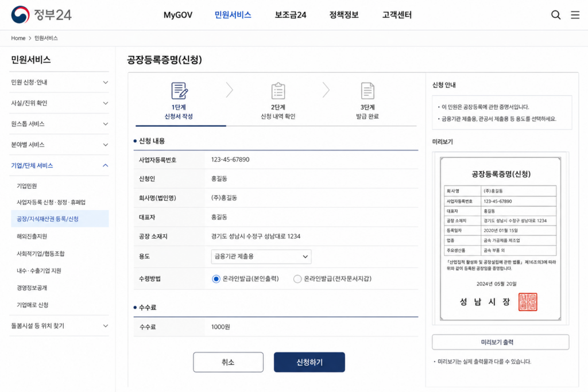The width and height of the screenshot is (588, 392).
Task: Open 정책정보 top menu
Action: pos(344,15)
